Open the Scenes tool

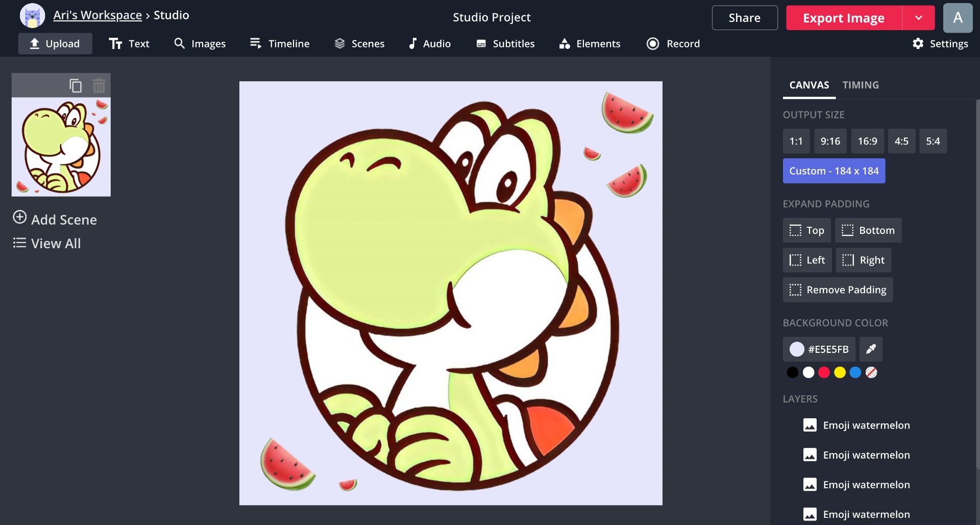pos(359,44)
